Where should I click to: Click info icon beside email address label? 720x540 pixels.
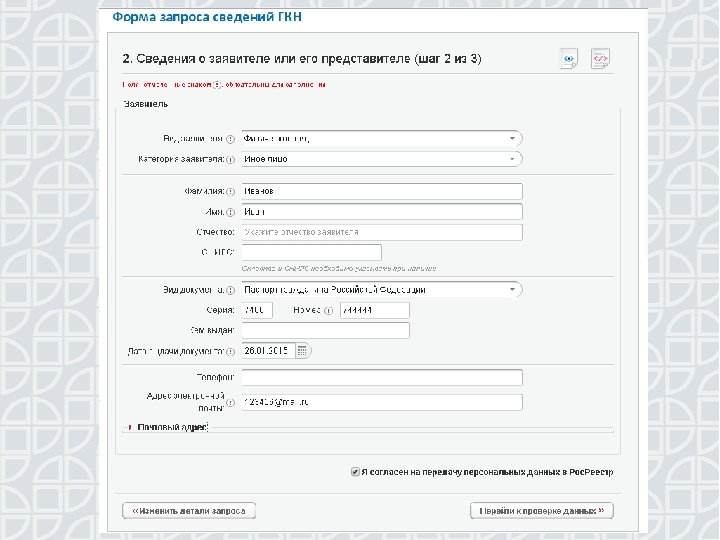coord(230,403)
